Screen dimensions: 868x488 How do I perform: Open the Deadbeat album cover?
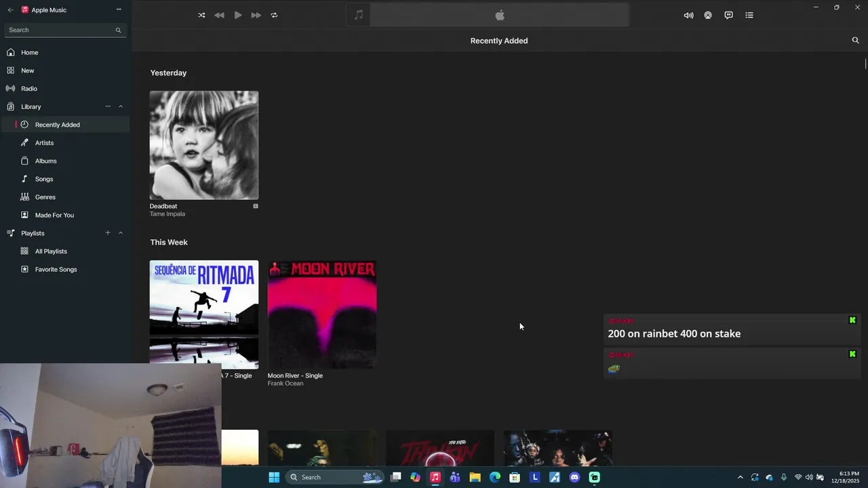coord(204,145)
